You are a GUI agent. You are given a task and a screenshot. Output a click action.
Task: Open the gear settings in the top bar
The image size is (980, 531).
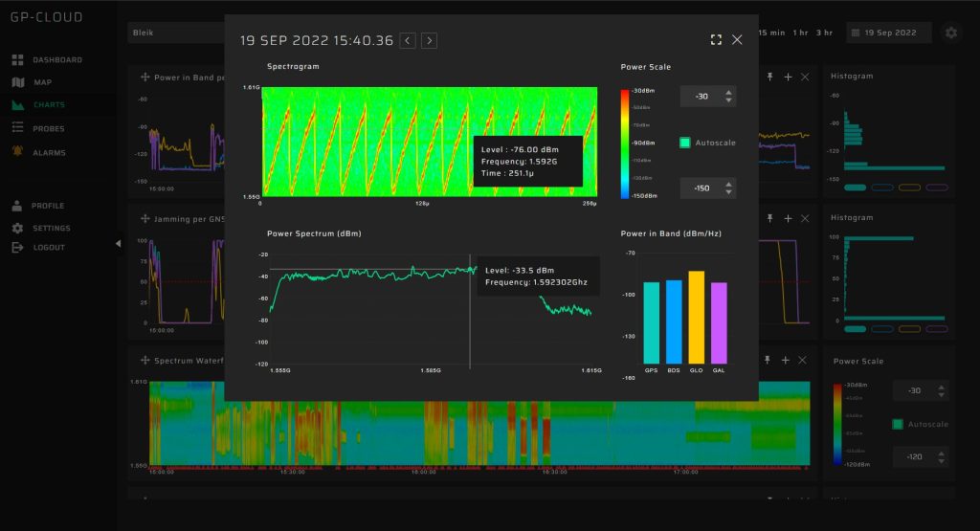point(950,33)
